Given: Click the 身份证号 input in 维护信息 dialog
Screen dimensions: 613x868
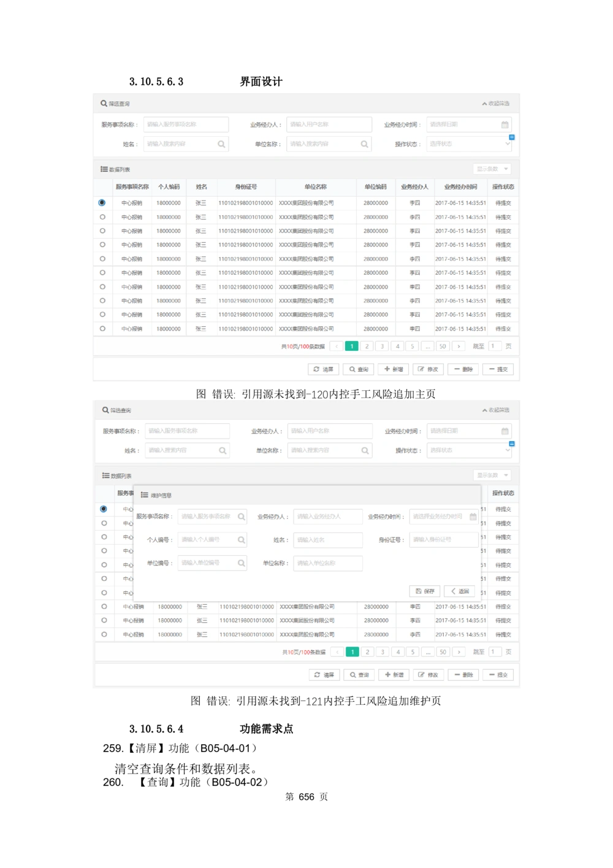Looking at the screenshot, I should 443,540.
